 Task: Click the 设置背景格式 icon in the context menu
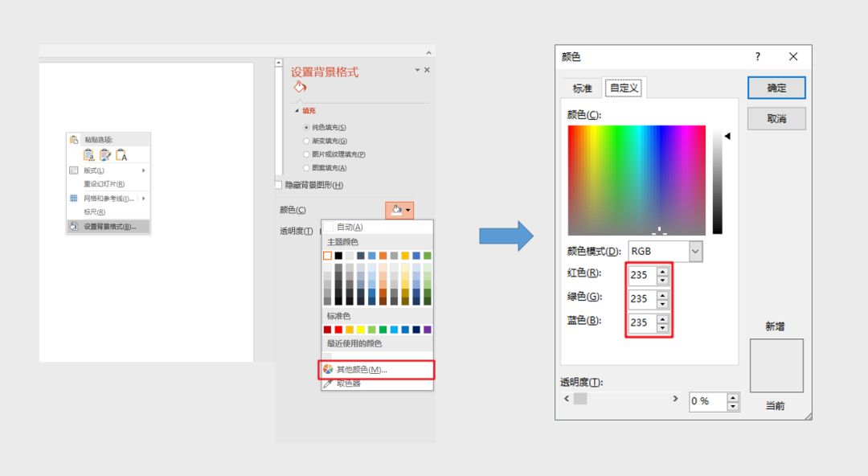click(73, 226)
